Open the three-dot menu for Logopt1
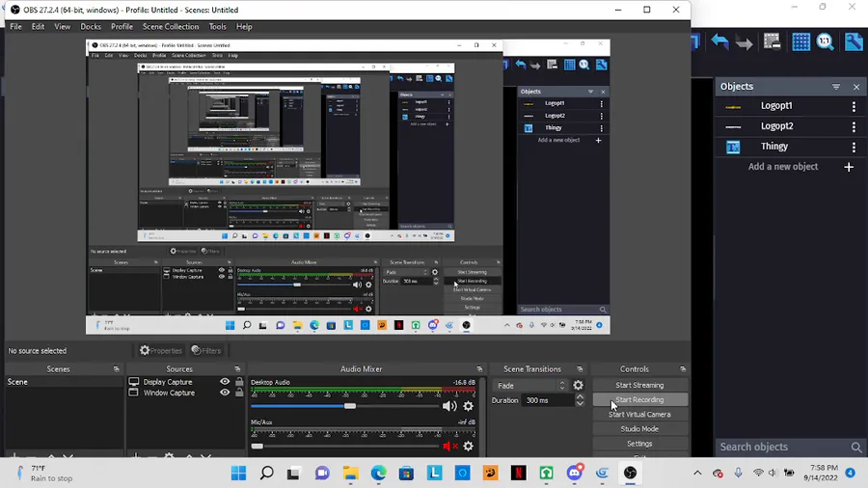This screenshot has width=868, height=488. tap(854, 106)
